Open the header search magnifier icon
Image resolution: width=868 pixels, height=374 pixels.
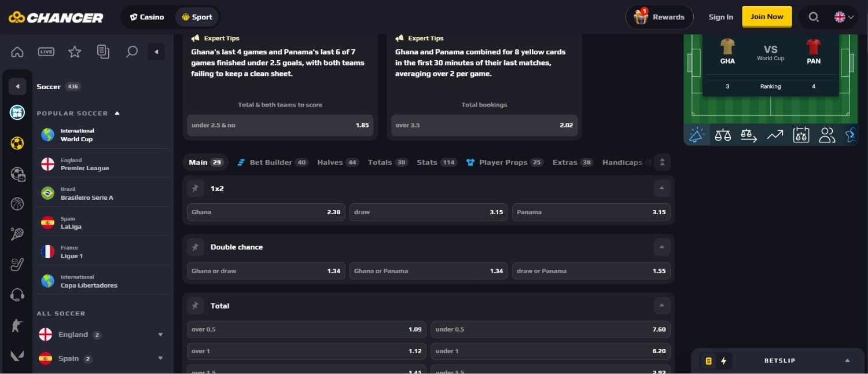(x=814, y=17)
